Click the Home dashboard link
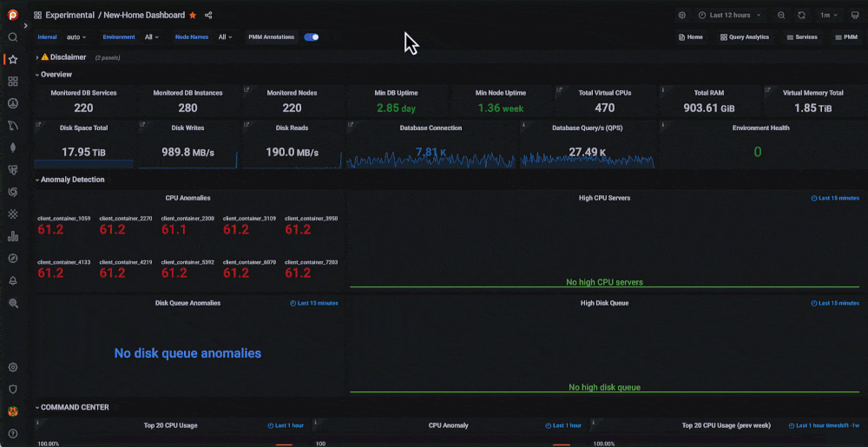Viewport: 868px width, 447px height. pyautogui.click(x=690, y=37)
